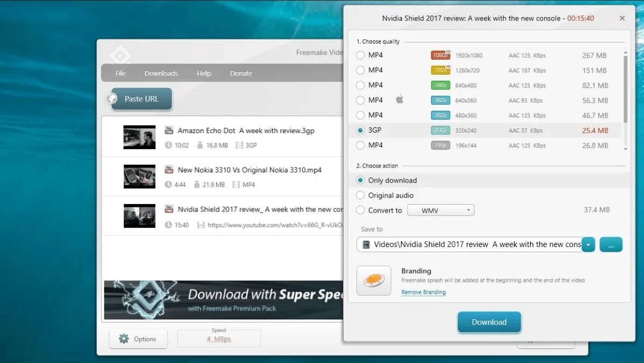
Task: Click the Options button
Action: click(138, 339)
